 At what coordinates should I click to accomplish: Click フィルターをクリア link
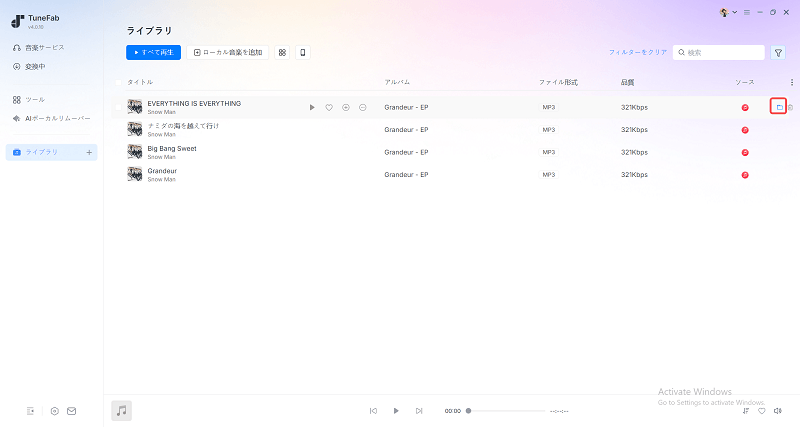[x=638, y=53]
